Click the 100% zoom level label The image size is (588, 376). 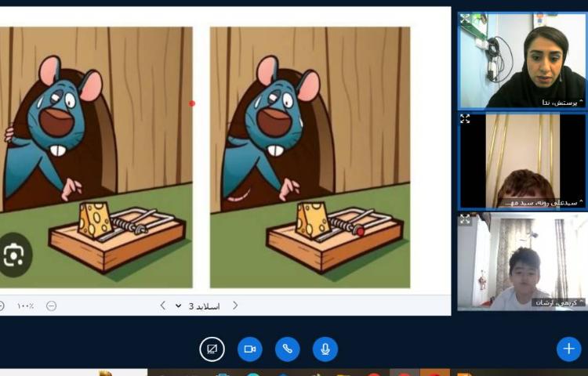[25, 305]
